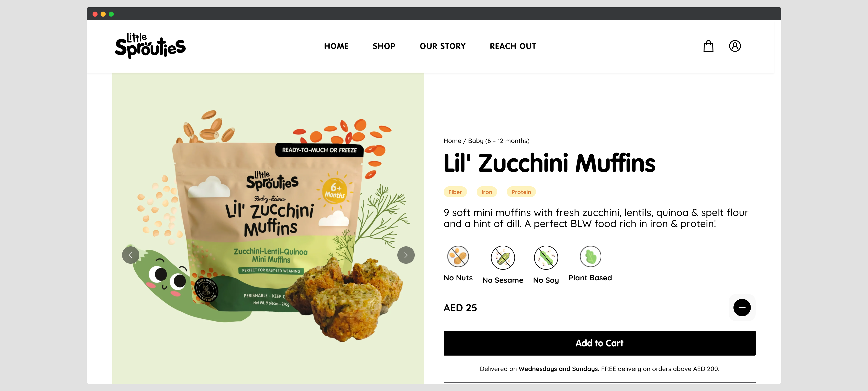Open the SHOP menu item
The width and height of the screenshot is (868, 391).
[384, 46]
